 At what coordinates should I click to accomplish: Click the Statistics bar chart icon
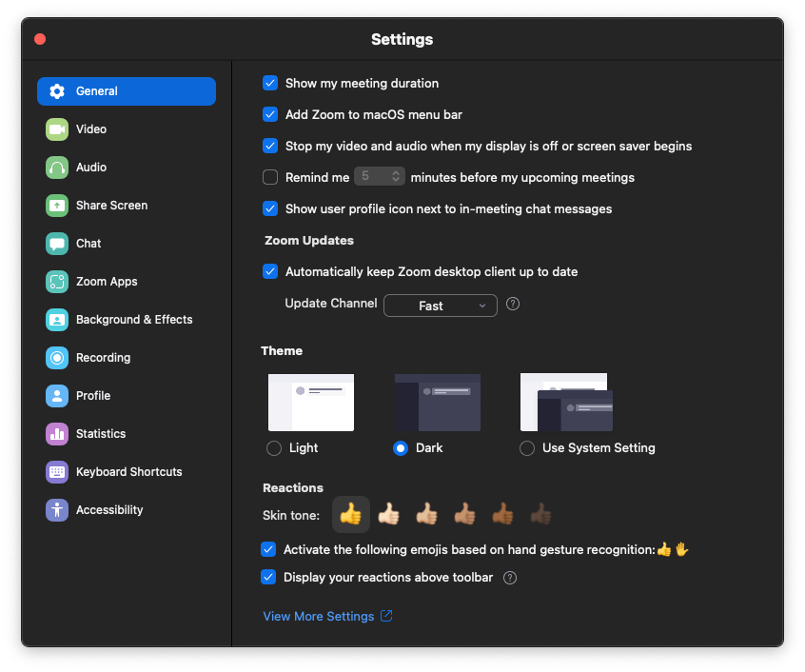[x=57, y=434]
